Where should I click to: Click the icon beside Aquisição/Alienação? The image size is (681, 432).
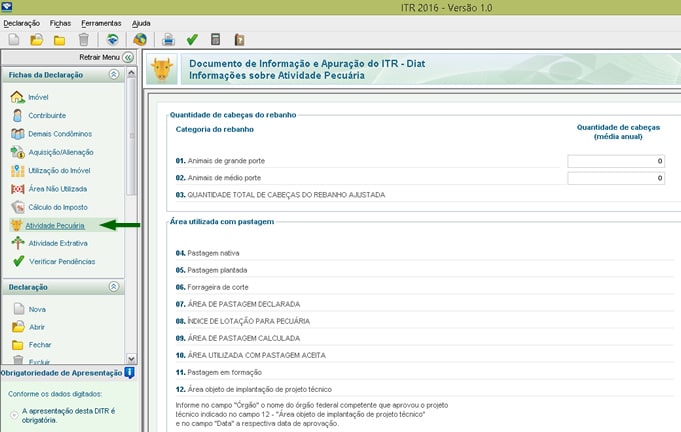(x=17, y=152)
